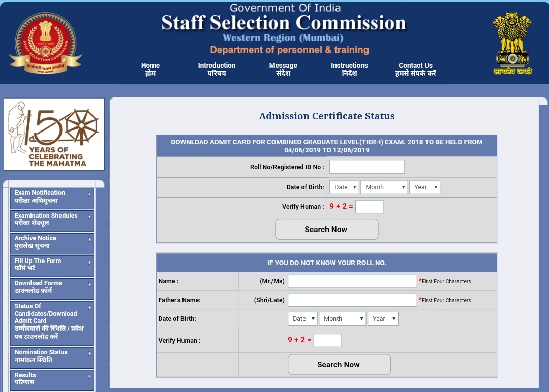Open Exam Notification in the sidebar
This screenshot has height=392, width=549.
point(52,198)
